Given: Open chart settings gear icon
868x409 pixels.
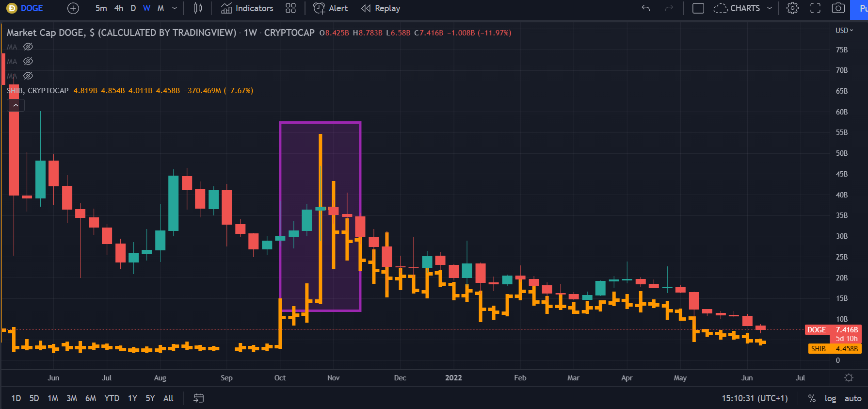Looking at the screenshot, I should [792, 8].
